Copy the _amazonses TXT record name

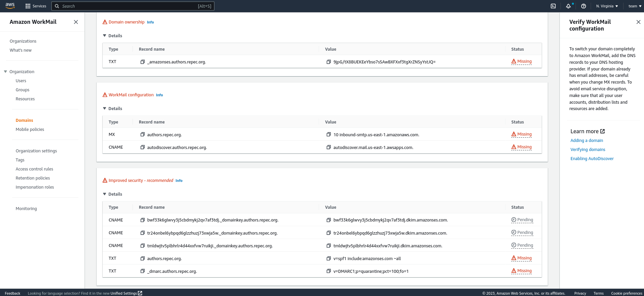pyautogui.click(x=143, y=62)
